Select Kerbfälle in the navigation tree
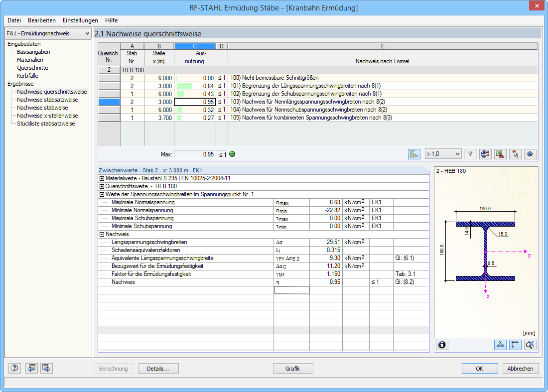This screenshot has width=548, height=392. coord(27,76)
